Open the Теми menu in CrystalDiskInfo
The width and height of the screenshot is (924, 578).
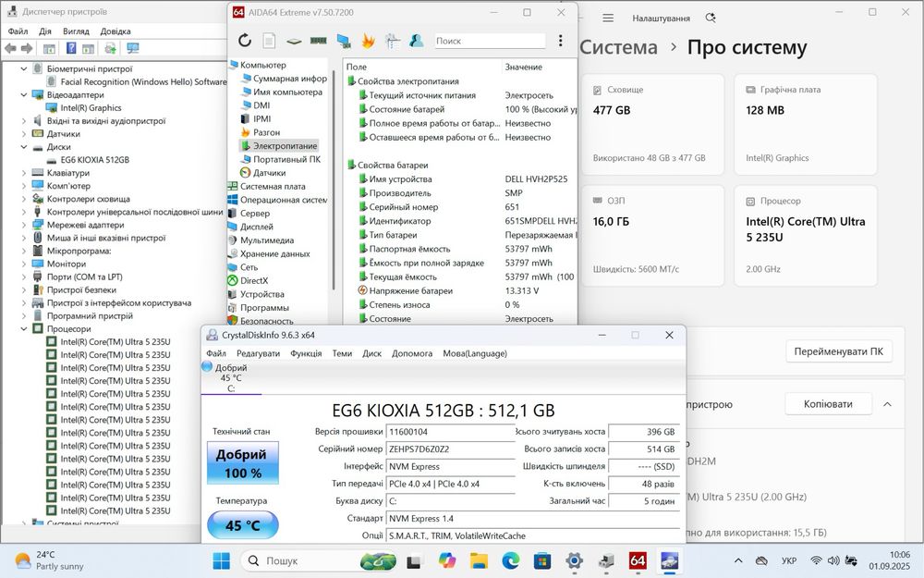click(342, 353)
